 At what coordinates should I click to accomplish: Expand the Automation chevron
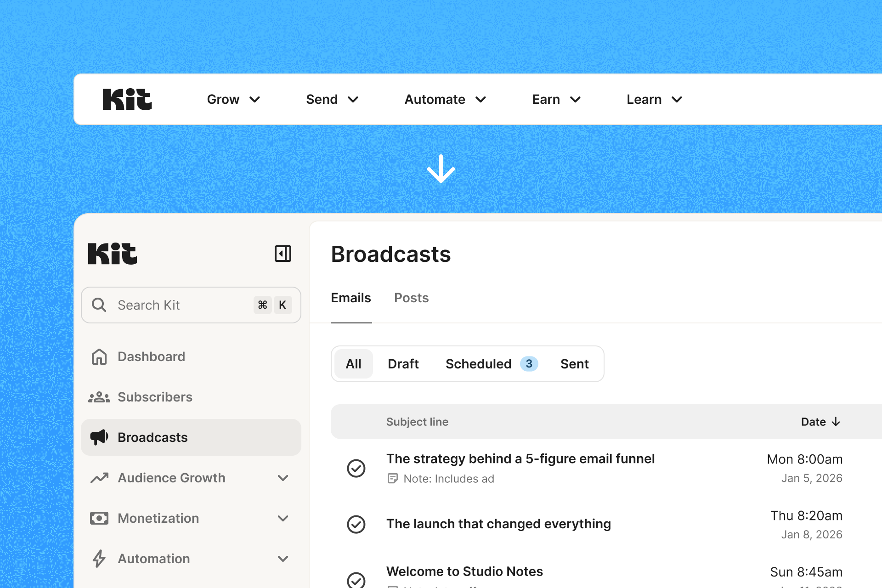pos(283,559)
